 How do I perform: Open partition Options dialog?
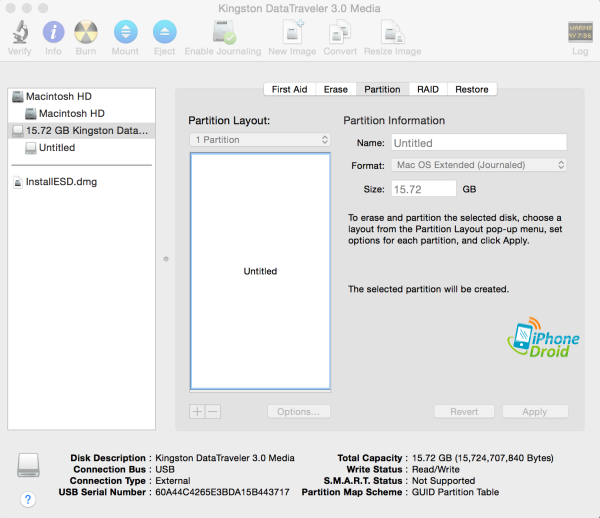(298, 412)
